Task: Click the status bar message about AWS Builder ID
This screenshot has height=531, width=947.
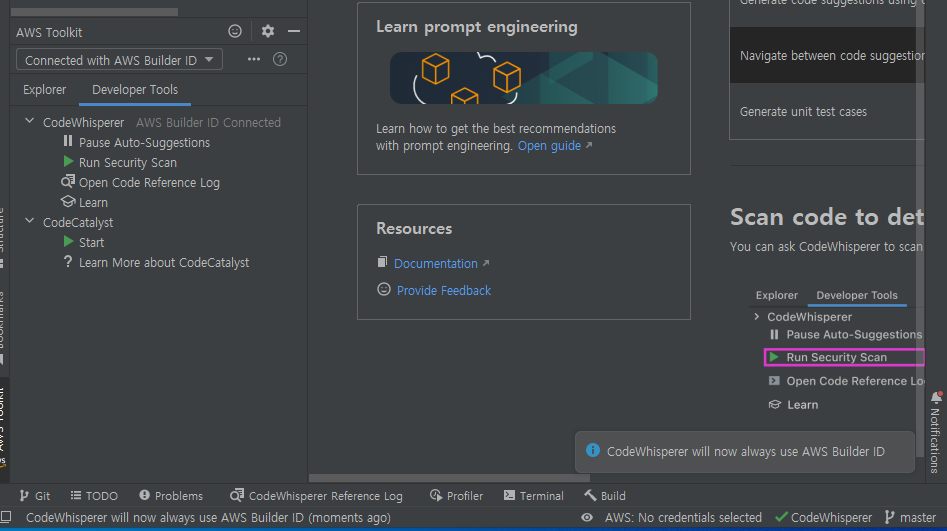Action: pyautogui.click(x=208, y=518)
